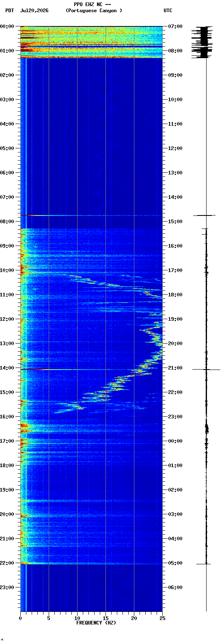Click the UTC time label '23:00'
Screen dimensions: 224x644
[175, 416]
